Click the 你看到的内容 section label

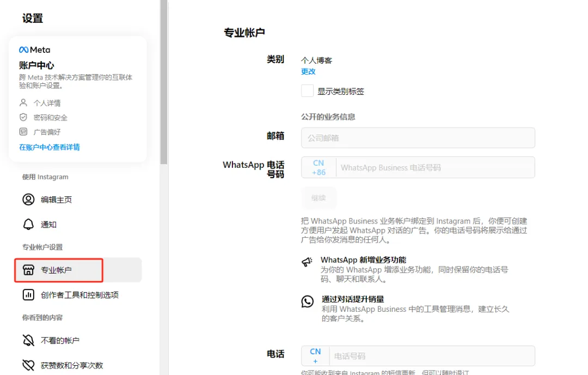(x=42, y=318)
